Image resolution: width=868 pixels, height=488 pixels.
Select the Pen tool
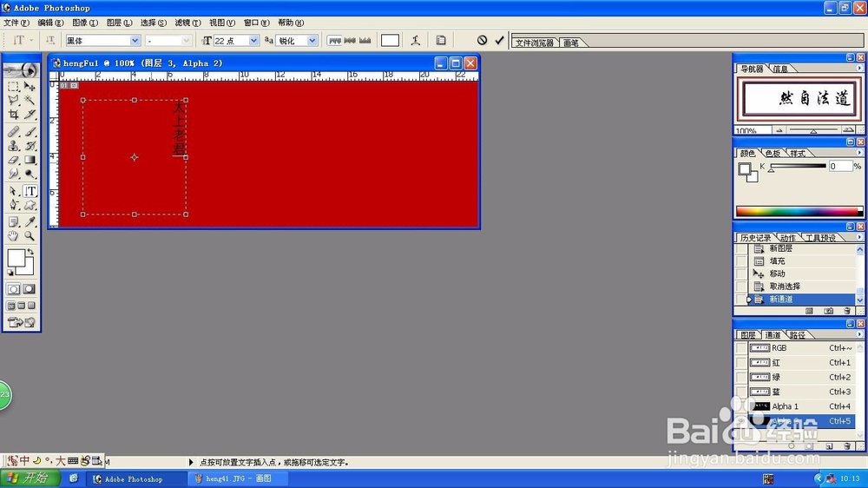coord(13,205)
